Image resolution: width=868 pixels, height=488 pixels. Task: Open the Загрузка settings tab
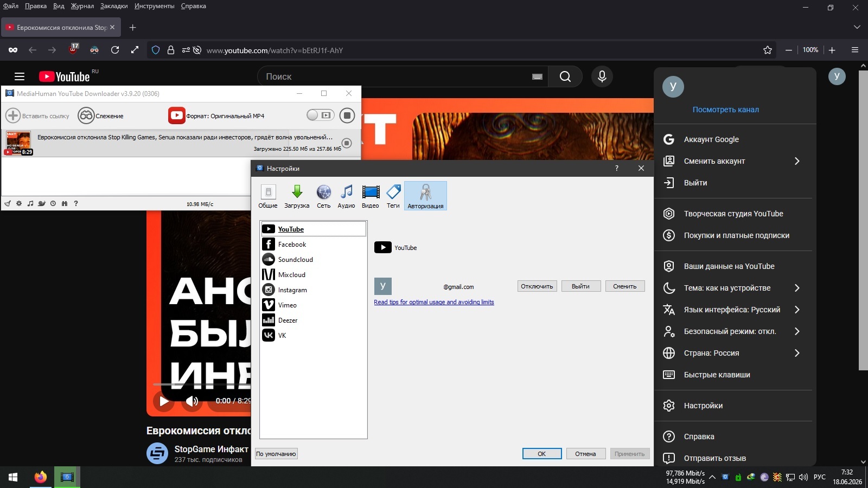click(297, 196)
